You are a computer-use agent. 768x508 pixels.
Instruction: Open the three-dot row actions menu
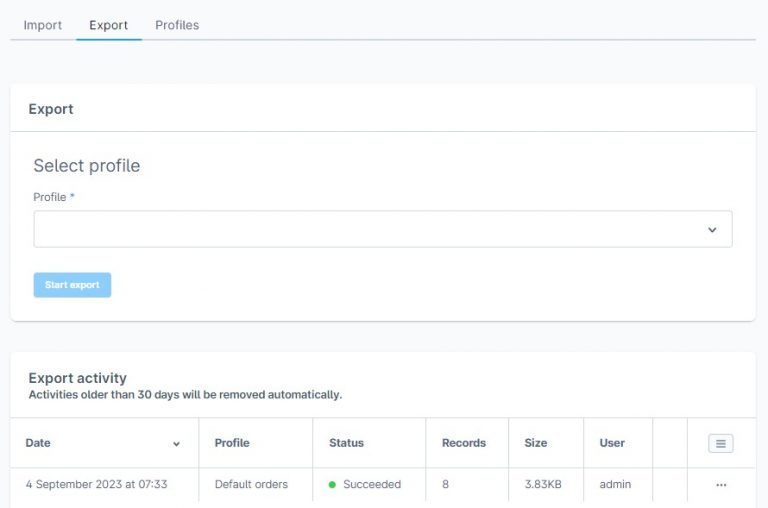(x=721, y=485)
